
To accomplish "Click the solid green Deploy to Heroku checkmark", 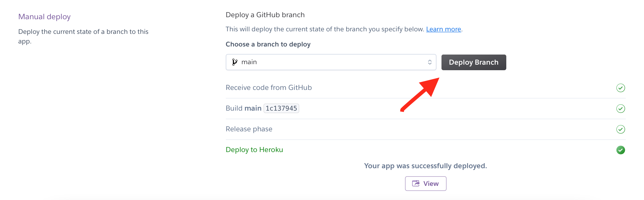I will pyautogui.click(x=620, y=150).
